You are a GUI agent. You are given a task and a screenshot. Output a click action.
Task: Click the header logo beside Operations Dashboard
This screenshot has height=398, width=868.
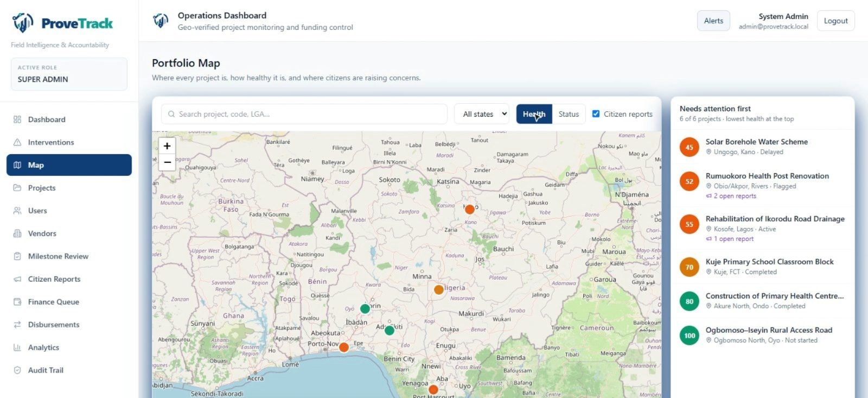[x=161, y=21]
